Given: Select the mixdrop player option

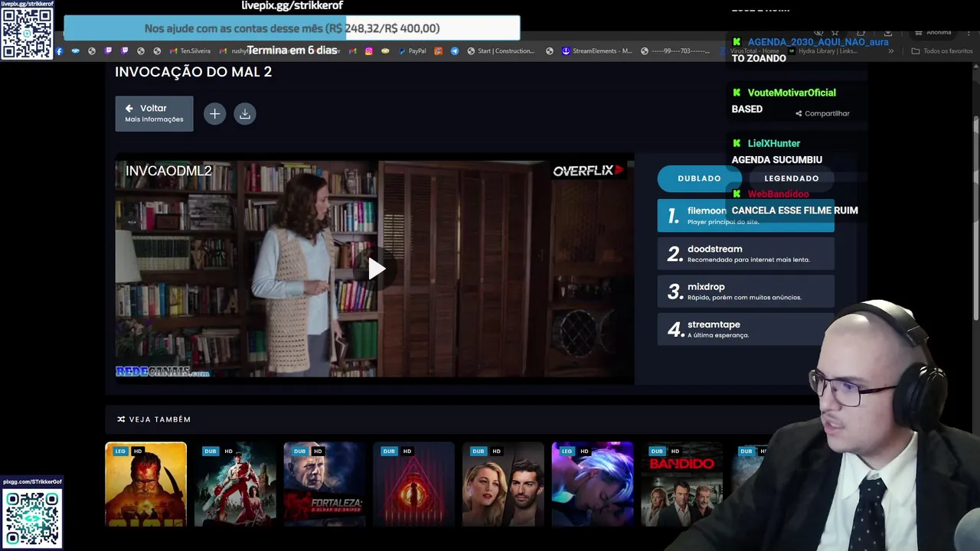Looking at the screenshot, I should click(x=746, y=291).
